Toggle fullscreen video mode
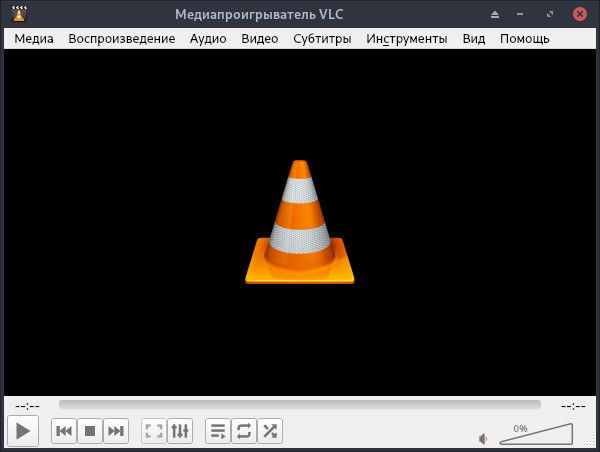600x452 pixels. 154,431
